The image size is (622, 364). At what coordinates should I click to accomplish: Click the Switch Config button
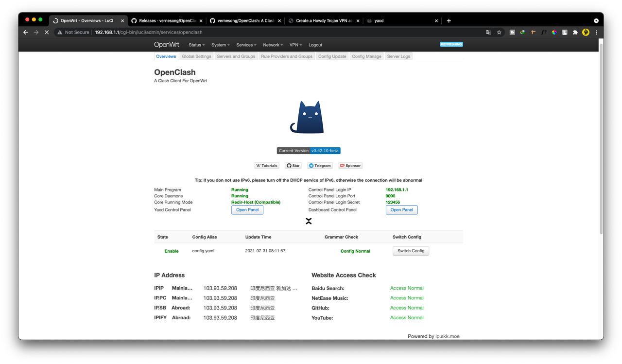point(411,251)
